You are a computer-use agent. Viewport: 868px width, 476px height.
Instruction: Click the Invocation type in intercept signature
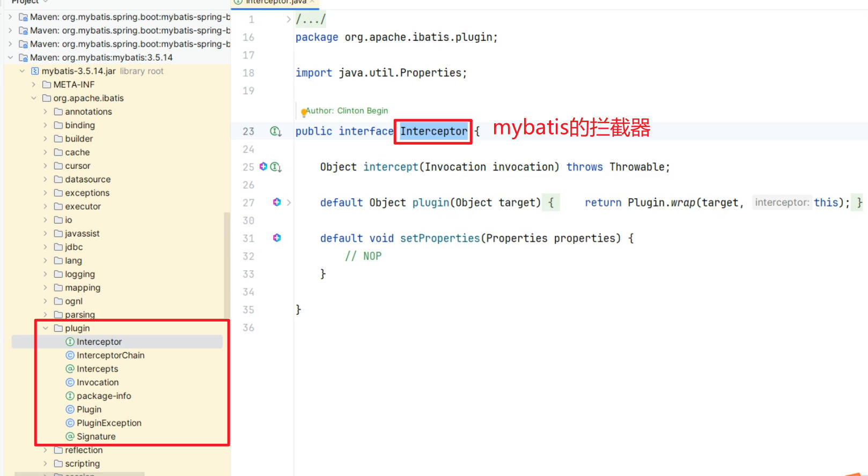coord(455,167)
